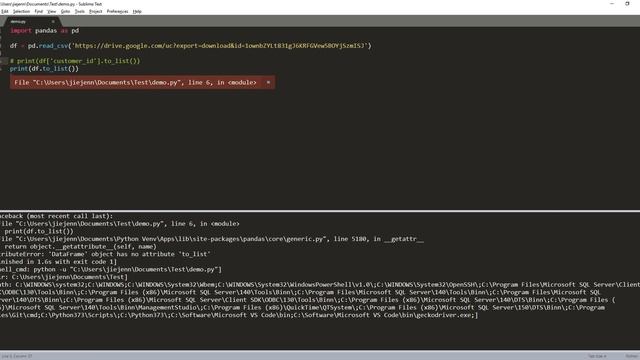Open the Selection menu

(x=21, y=11)
